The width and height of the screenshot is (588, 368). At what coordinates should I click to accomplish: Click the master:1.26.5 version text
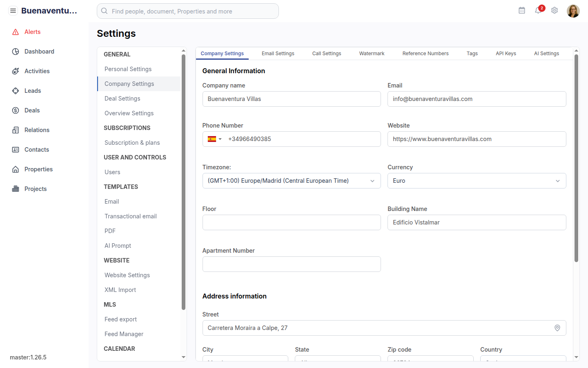coord(28,357)
